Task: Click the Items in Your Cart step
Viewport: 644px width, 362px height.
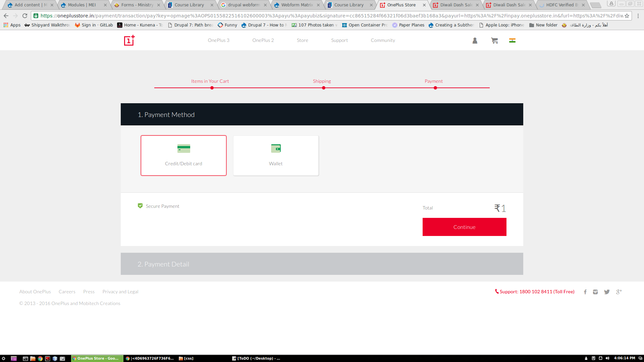Action: click(x=210, y=81)
